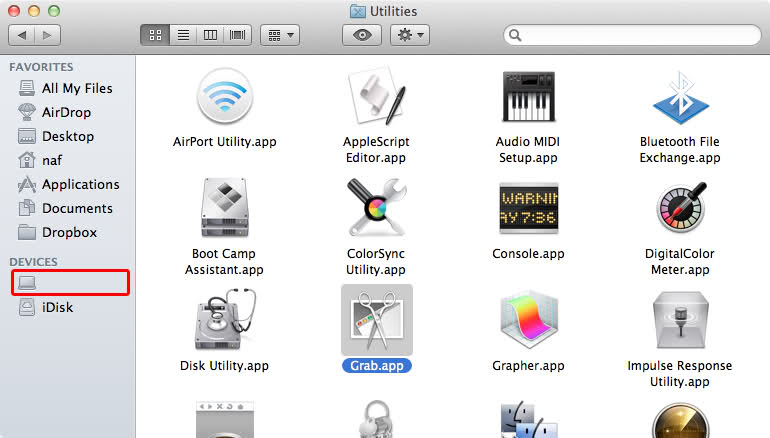
Task: Click the 'Disk Utility.app' label
Action: 224,366
